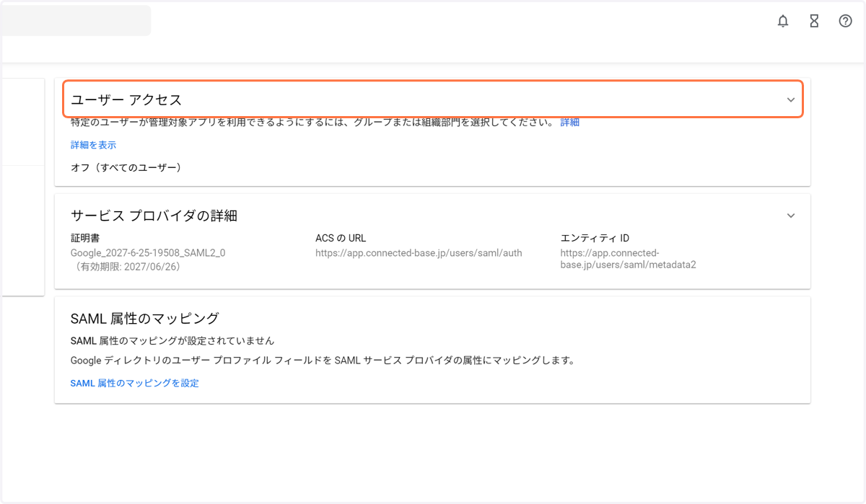The width and height of the screenshot is (866, 504).
Task: Click the オフ（すべてのユーザー）status text
Action: (126, 168)
